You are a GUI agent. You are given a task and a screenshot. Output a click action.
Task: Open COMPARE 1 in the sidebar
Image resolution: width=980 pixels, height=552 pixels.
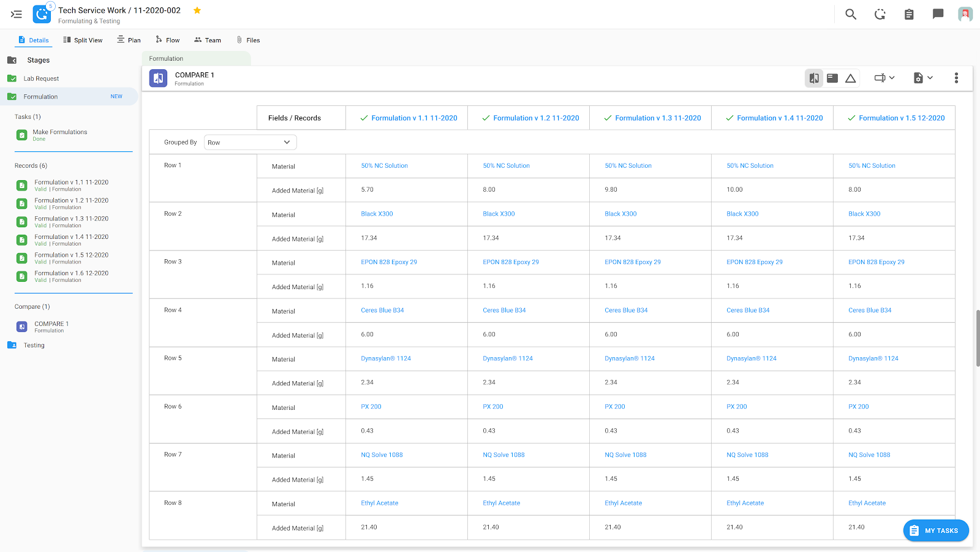[x=51, y=324]
